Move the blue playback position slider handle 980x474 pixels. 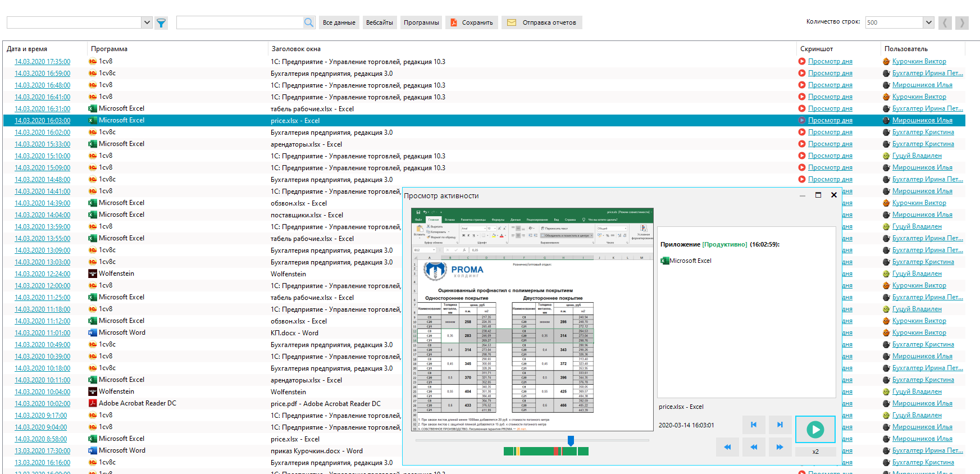[x=571, y=440]
